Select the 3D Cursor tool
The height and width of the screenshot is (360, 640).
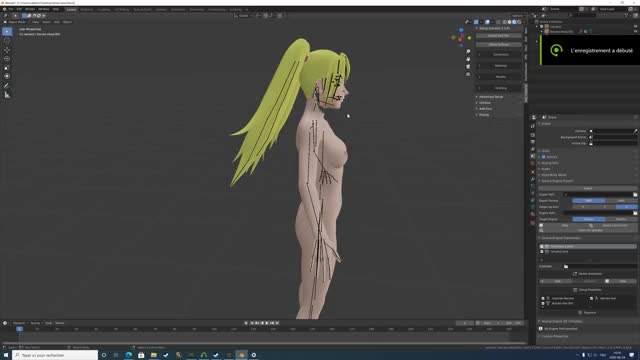point(7,40)
